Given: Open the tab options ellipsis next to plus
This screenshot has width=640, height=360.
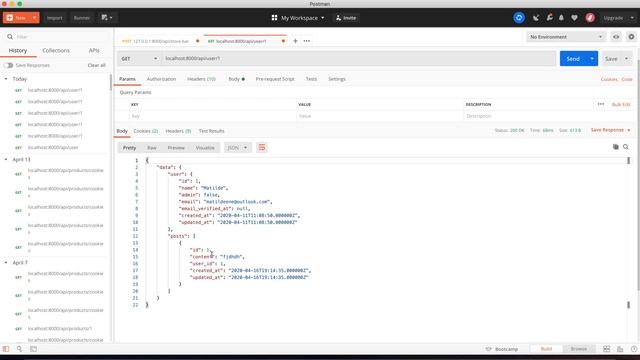Looking at the screenshot, I should click(307, 41).
